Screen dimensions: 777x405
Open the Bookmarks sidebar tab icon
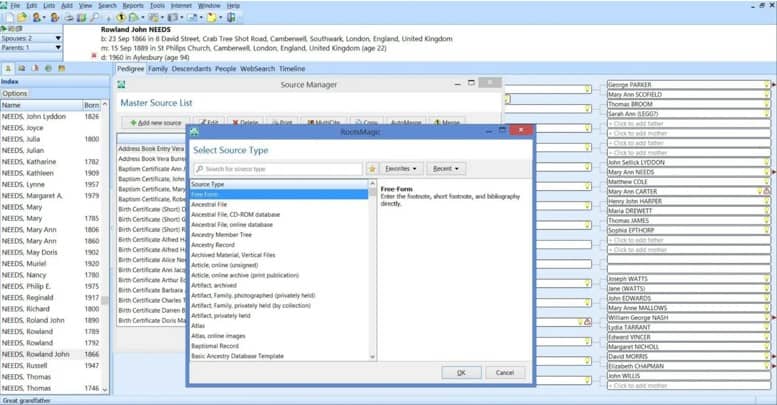pyautogui.click(x=35, y=68)
